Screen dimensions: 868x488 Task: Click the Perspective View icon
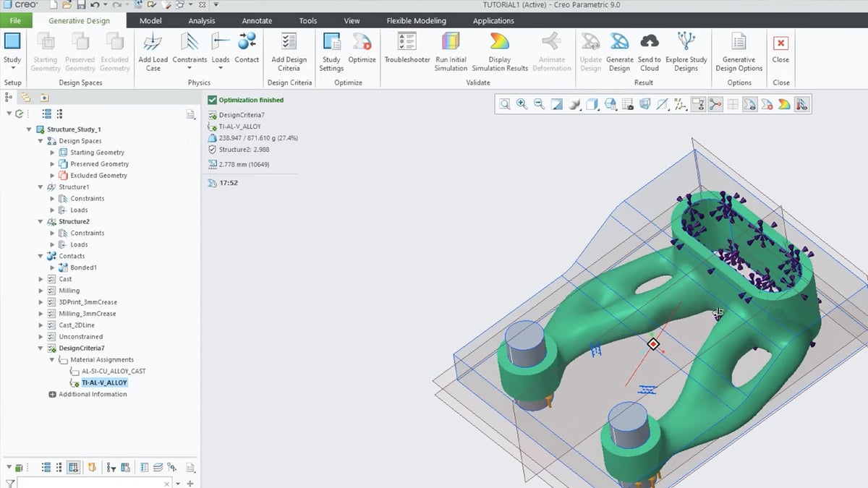pyautogui.click(x=644, y=105)
